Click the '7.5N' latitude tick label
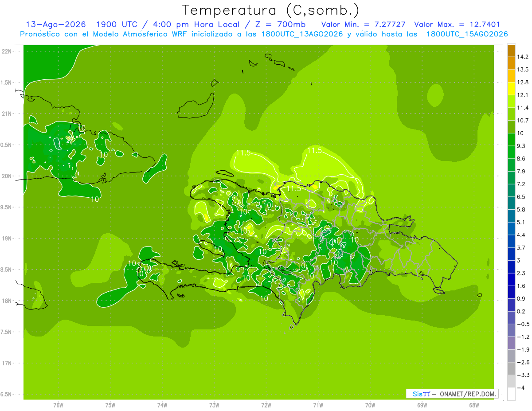The image size is (532, 411). (x=7, y=332)
